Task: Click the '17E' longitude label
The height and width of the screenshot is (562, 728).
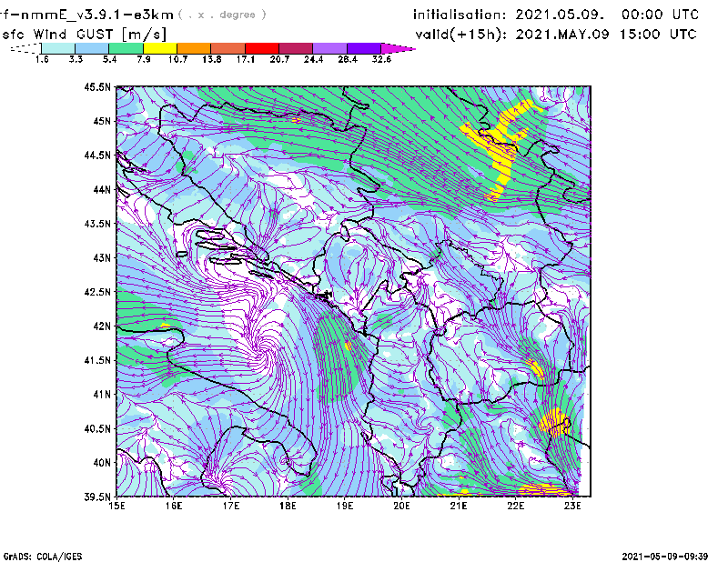Action: 231,506
